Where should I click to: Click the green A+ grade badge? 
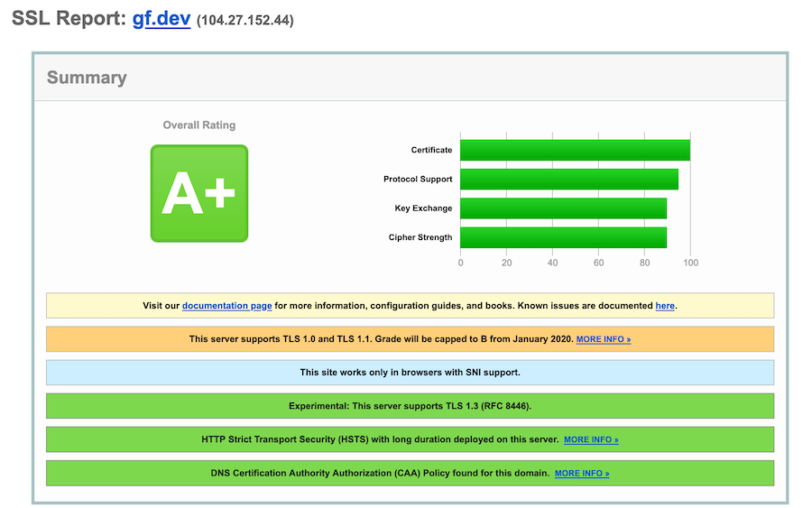click(198, 193)
